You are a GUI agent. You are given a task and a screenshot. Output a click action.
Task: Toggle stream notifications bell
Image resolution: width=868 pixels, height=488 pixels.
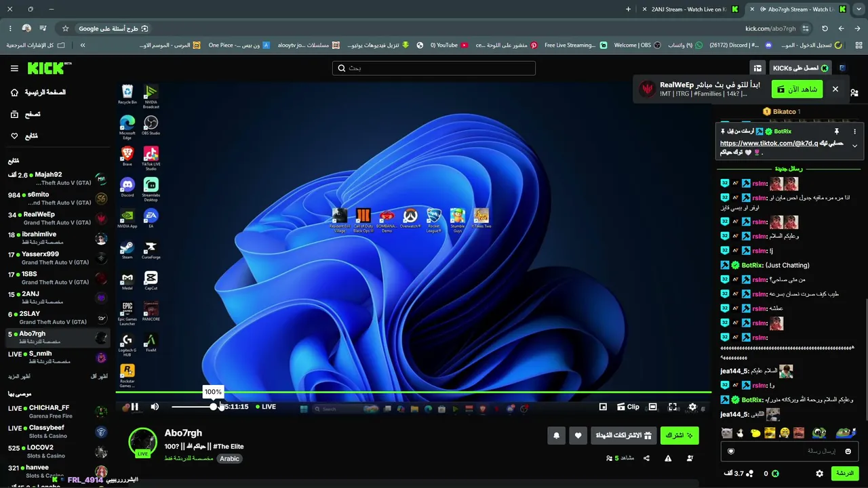click(556, 436)
